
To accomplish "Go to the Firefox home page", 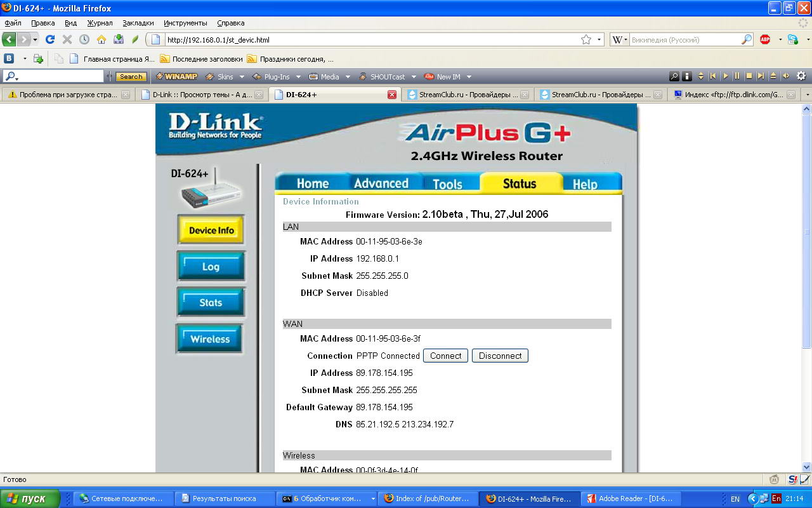I will click(101, 39).
